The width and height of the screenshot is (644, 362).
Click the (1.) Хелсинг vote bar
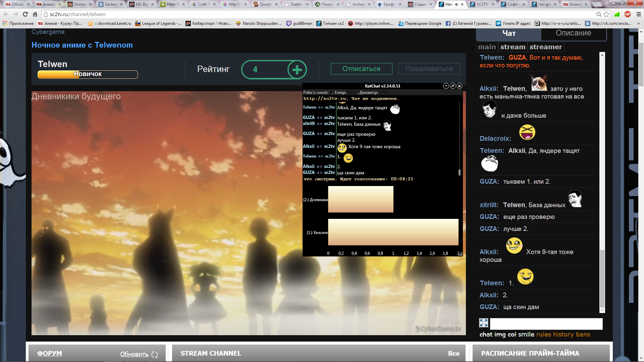pos(393,232)
